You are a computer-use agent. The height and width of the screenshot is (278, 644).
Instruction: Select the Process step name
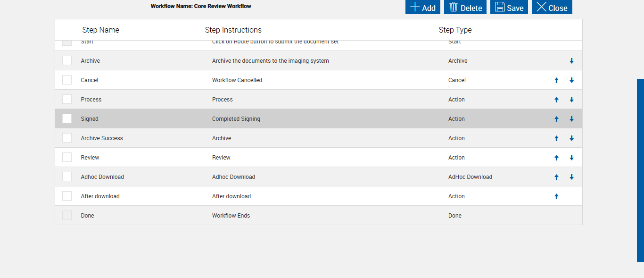point(91,100)
